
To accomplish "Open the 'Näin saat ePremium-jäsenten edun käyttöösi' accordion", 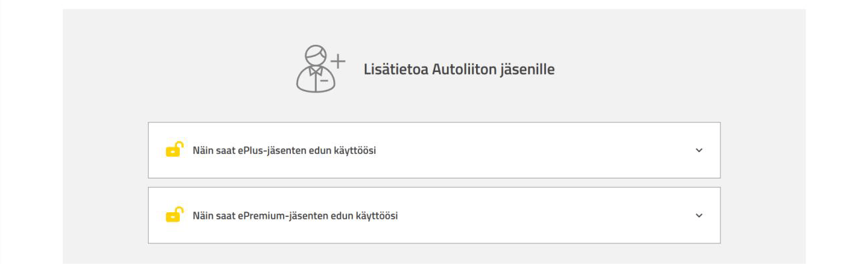I will coord(295,216).
